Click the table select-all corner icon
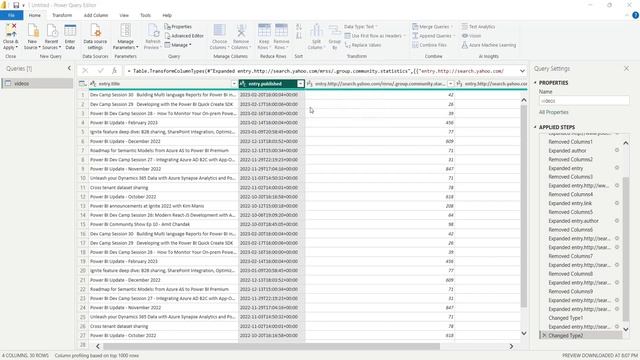Image resolution: width=640 pixels, height=360 pixels. click(82, 84)
